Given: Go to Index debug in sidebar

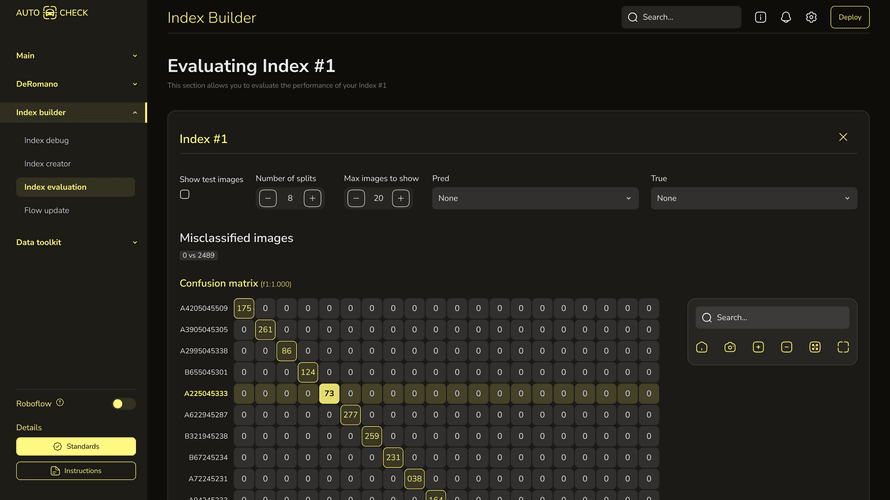Looking at the screenshot, I should (47, 141).
